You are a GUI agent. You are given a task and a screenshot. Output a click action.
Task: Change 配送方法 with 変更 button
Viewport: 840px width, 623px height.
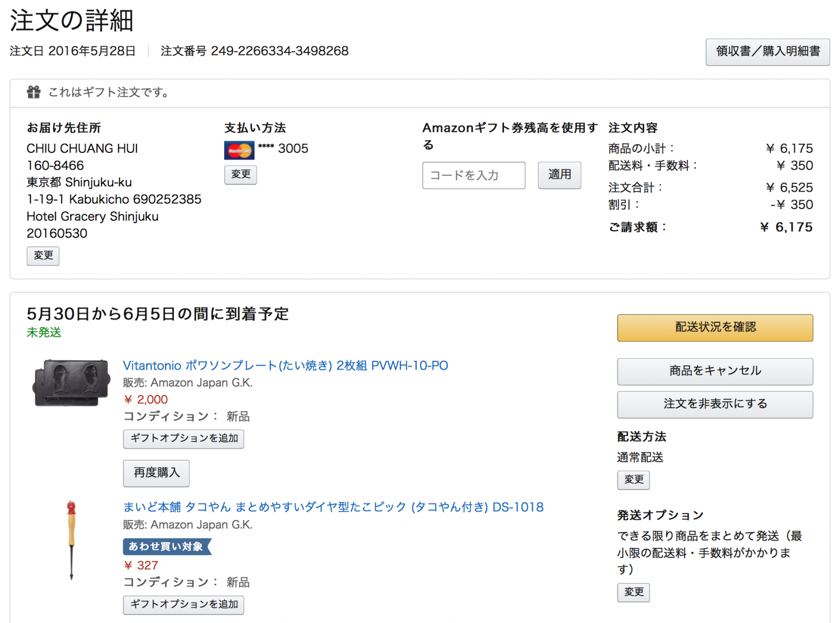[x=633, y=480]
